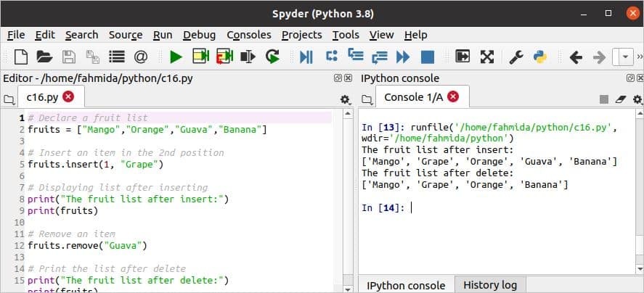Create a new file with the toolbar icon
This screenshot has width=644, height=293.
coord(20,57)
